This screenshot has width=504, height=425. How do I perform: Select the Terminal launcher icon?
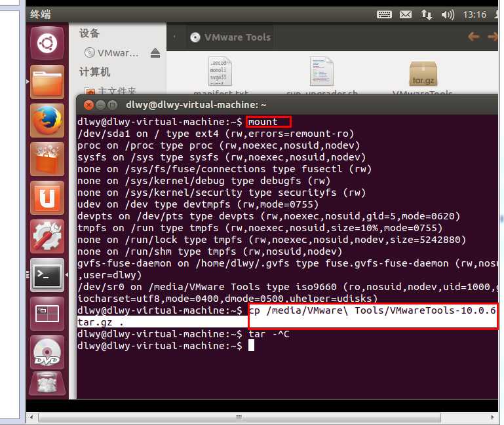[47, 275]
